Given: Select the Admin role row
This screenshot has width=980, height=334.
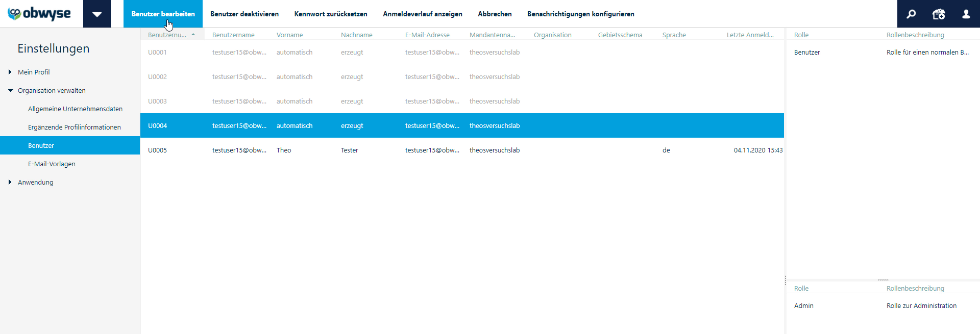Looking at the screenshot, I should pyautogui.click(x=883, y=305).
